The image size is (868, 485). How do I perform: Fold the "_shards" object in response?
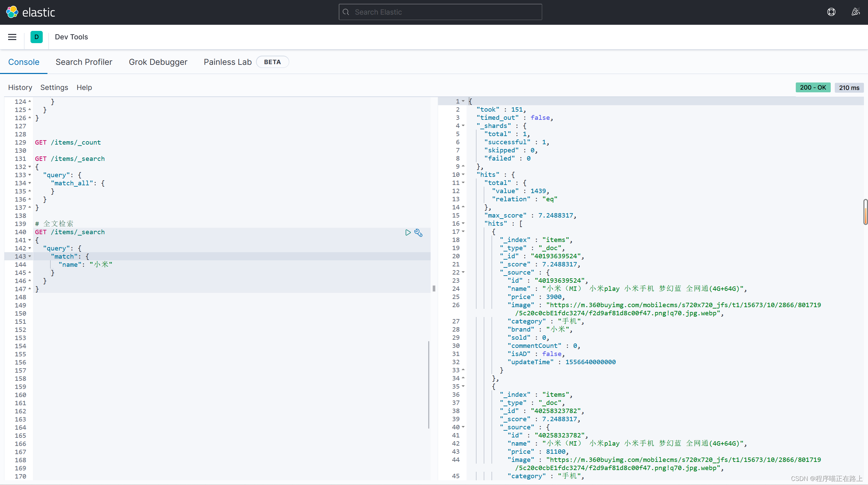[463, 126]
